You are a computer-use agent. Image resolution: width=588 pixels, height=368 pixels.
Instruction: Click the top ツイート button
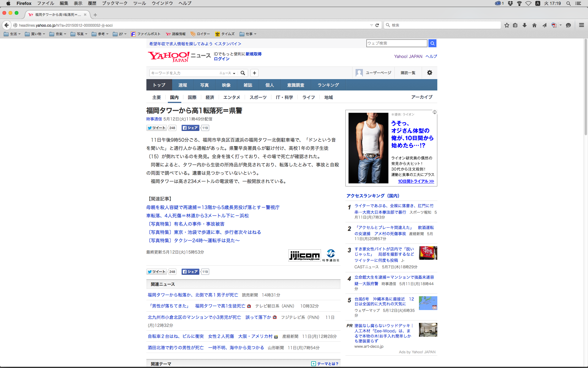(x=156, y=128)
